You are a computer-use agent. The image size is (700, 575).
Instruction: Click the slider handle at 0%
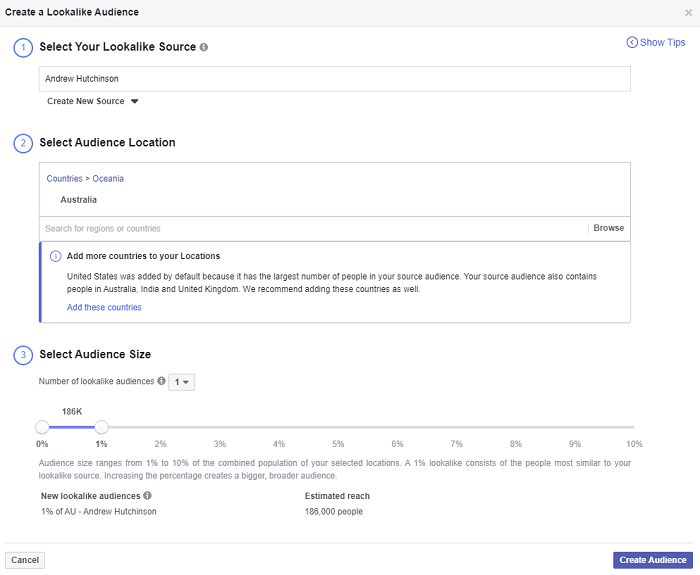(42, 427)
